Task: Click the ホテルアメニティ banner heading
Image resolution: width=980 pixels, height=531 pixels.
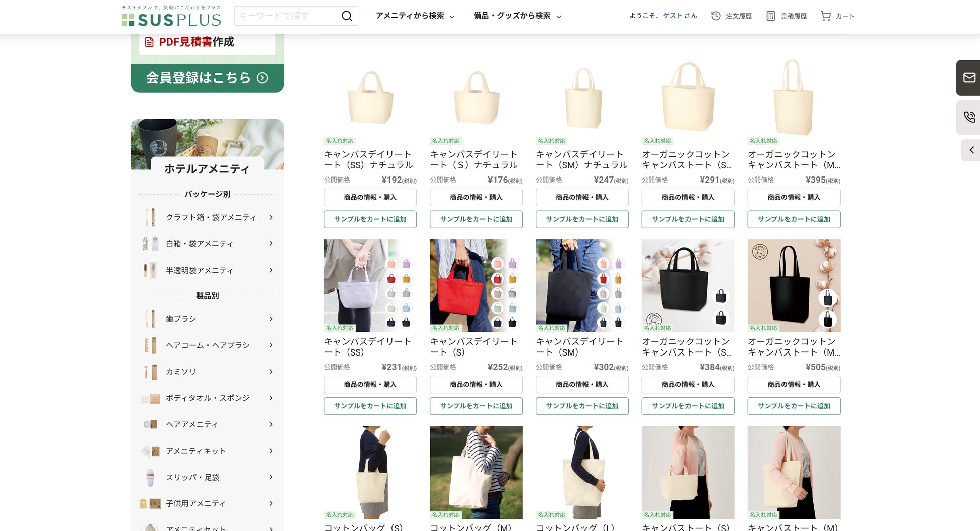Action: tap(207, 169)
